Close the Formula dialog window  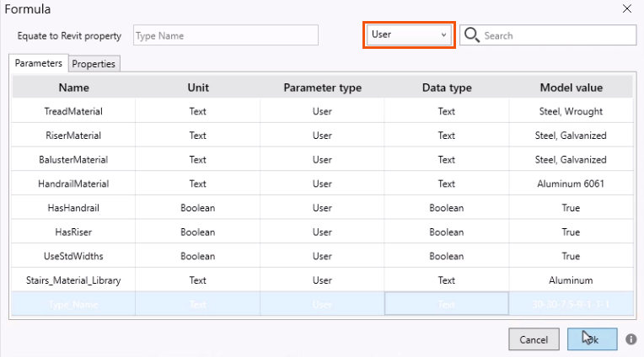pyautogui.click(x=626, y=9)
